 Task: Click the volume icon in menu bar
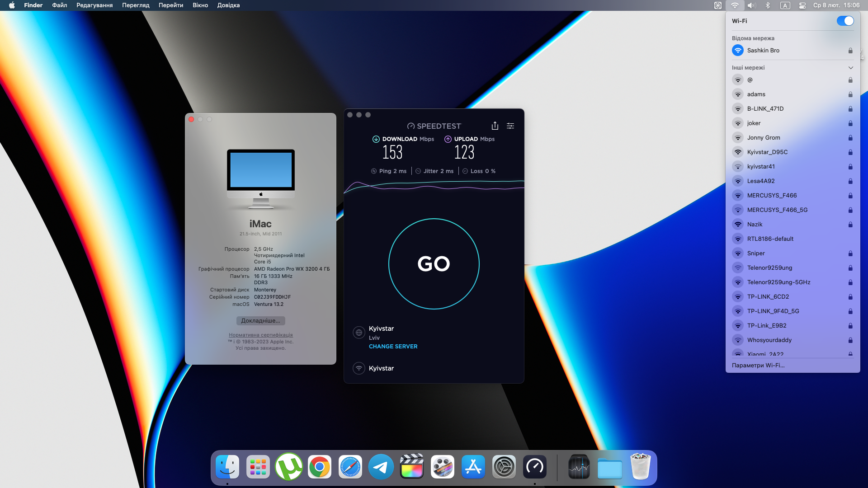(751, 5)
